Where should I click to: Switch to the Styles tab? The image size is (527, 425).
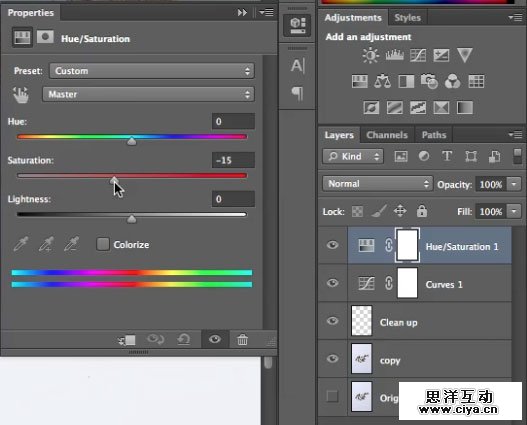click(x=407, y=18)
